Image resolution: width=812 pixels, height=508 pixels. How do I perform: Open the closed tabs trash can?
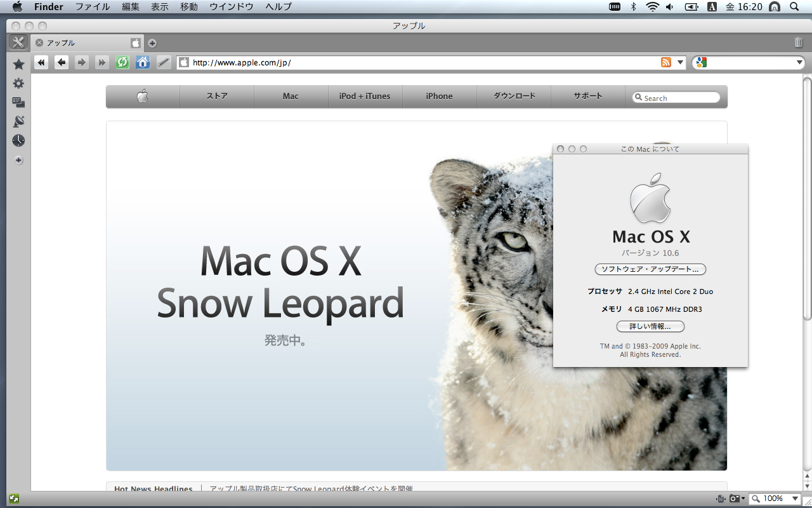pos(799,43)
